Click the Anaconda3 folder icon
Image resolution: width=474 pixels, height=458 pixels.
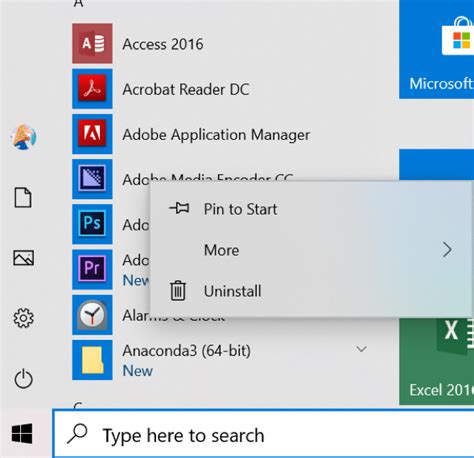[x=92, y=360]
